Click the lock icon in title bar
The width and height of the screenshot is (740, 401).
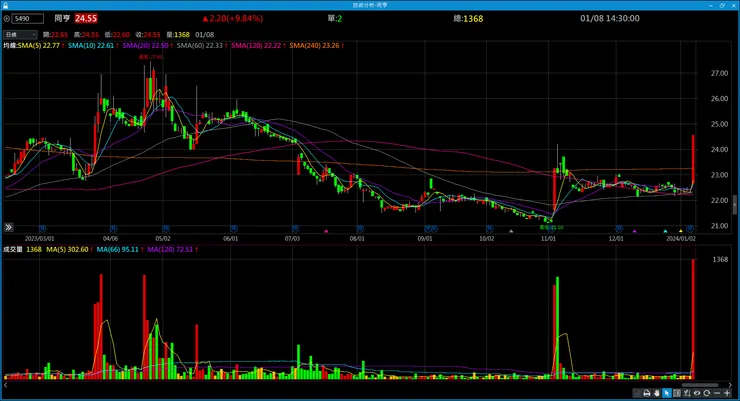tap(5, 5)
